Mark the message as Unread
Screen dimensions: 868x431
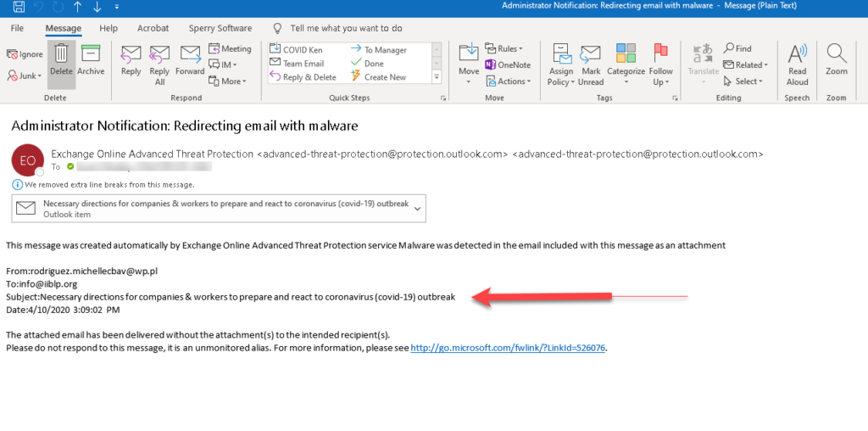tap(591, 64)
